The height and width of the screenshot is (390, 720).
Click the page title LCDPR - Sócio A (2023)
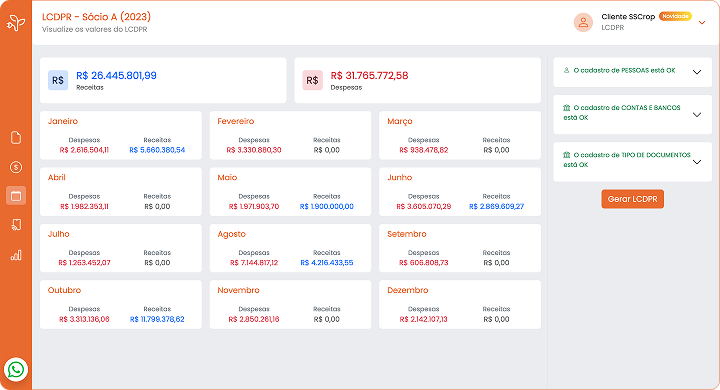click(96, 17)
